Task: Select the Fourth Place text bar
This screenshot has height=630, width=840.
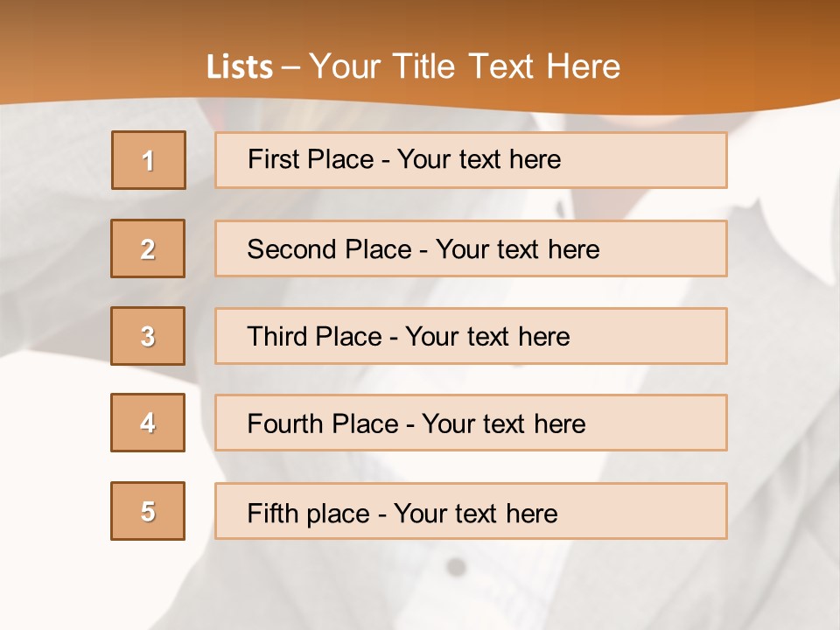Action: 471,423
